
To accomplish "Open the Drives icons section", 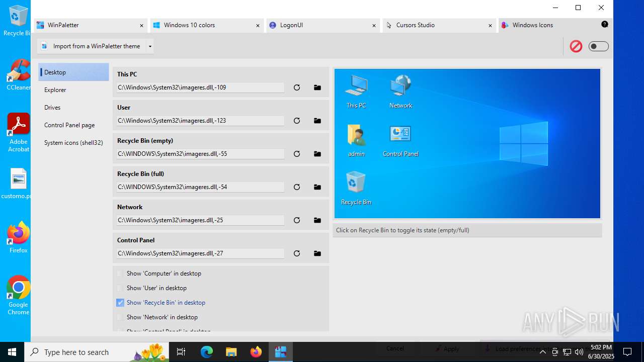I will (x=73, y=108).
